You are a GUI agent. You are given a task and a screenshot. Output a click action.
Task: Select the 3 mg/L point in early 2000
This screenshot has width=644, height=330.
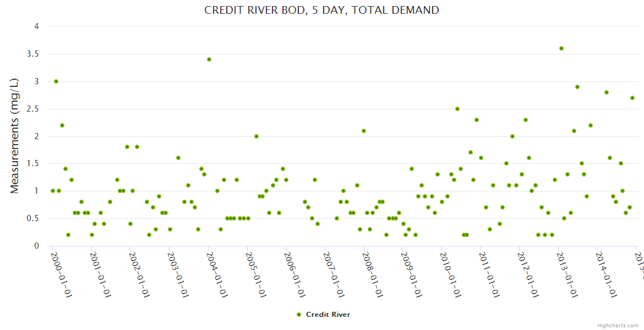[56, 81]
